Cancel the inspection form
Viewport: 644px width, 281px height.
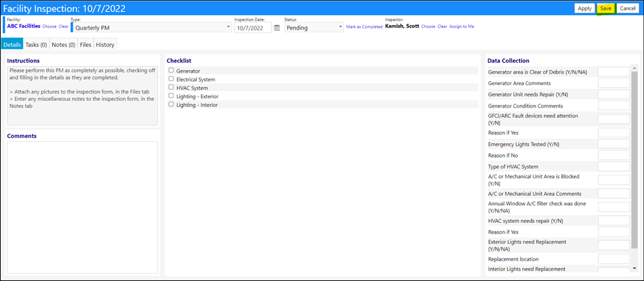click(627, 8)
